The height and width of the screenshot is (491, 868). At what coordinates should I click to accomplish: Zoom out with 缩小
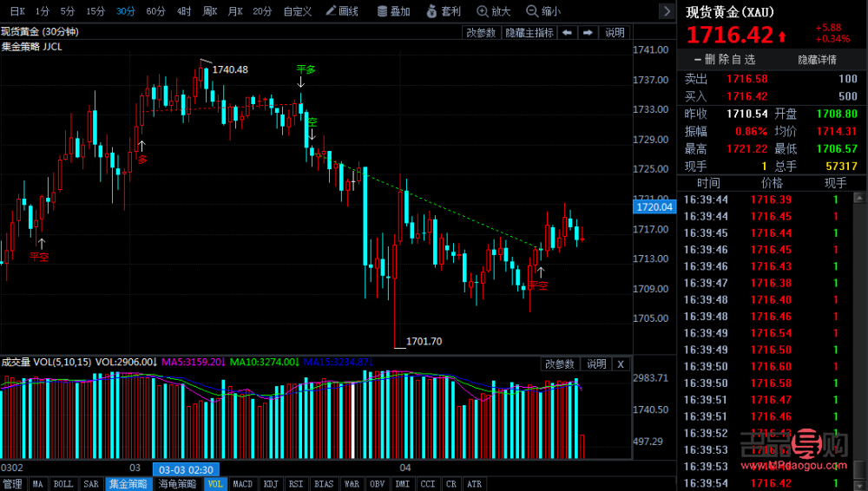pyautogui.click(x=543, y=11)
